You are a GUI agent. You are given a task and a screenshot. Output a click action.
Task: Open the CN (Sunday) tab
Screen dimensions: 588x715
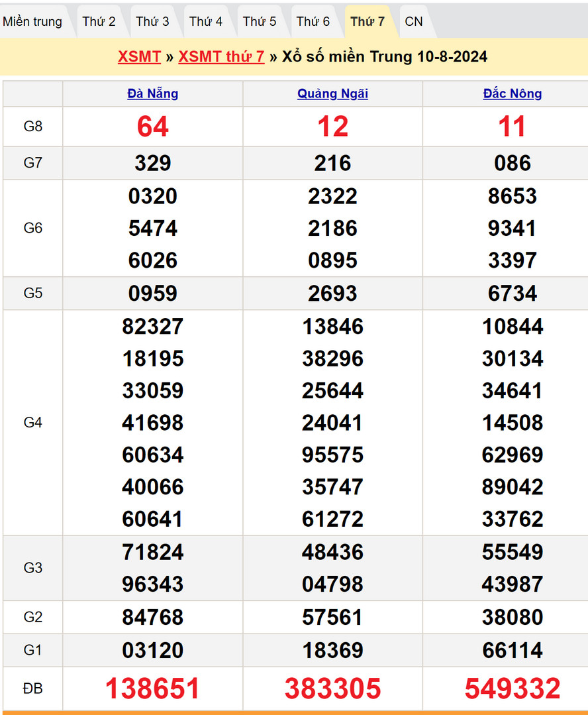414,21
